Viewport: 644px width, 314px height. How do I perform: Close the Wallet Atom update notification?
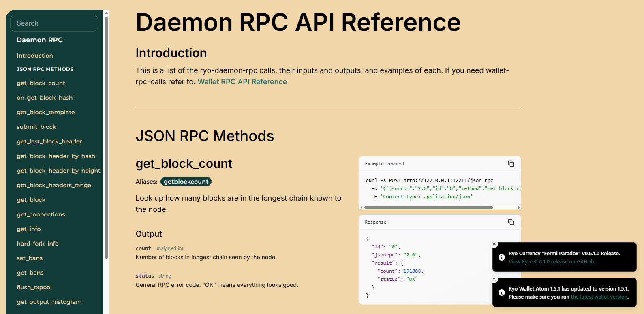[494, 279]
